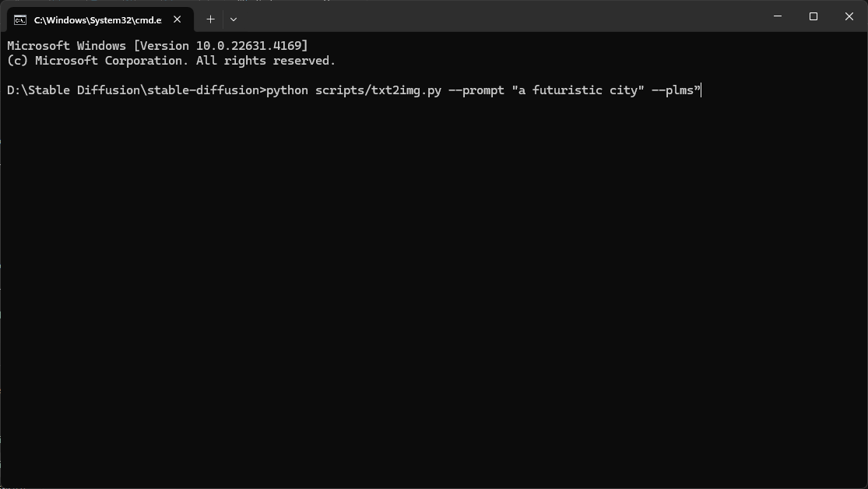Click the text cursor after the command
Image resolution: width=868 pixels, height=489 pixels.
[x=701, y=90]
